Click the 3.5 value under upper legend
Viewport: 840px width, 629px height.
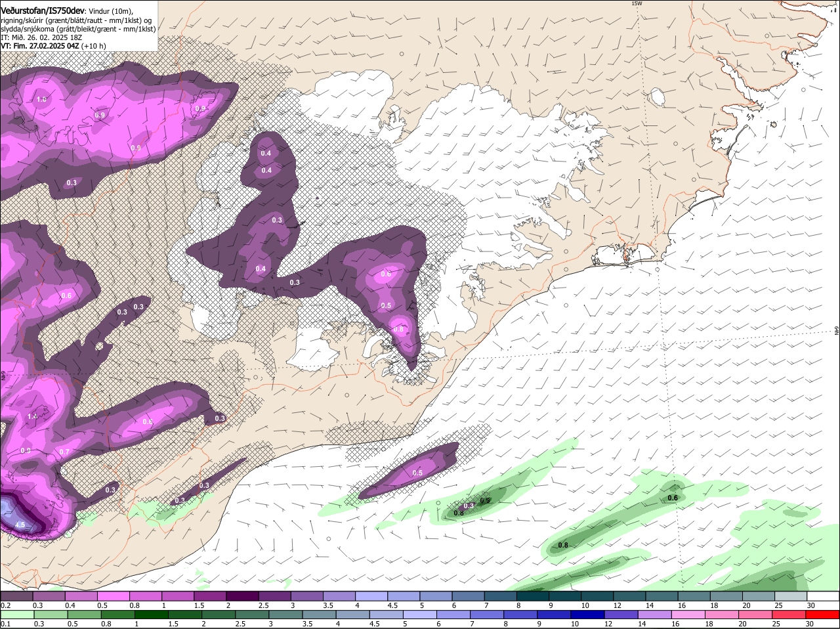click(328, 605)
